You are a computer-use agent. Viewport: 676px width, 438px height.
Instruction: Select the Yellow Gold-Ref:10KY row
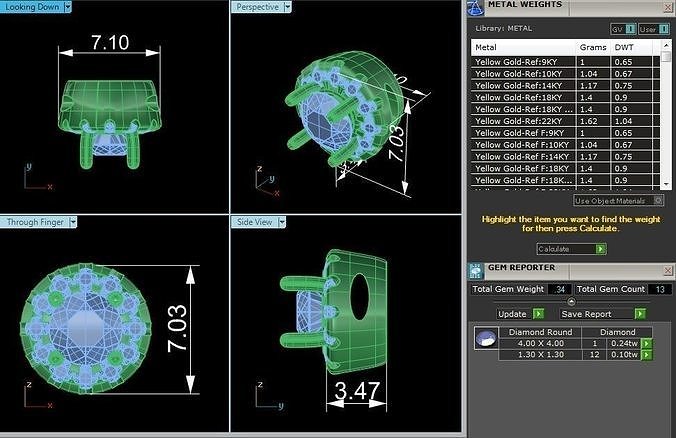(566, 74)
